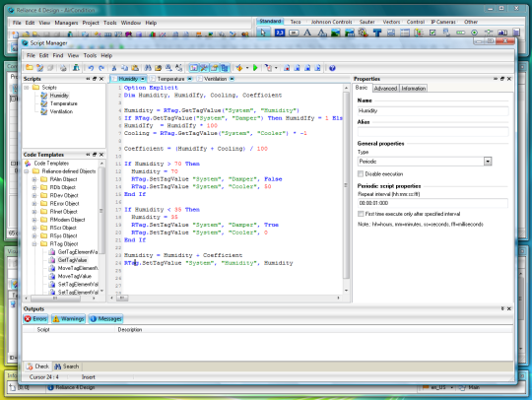Click the find binoculars icon
This screenshot has height=400, width=532.
148,68
